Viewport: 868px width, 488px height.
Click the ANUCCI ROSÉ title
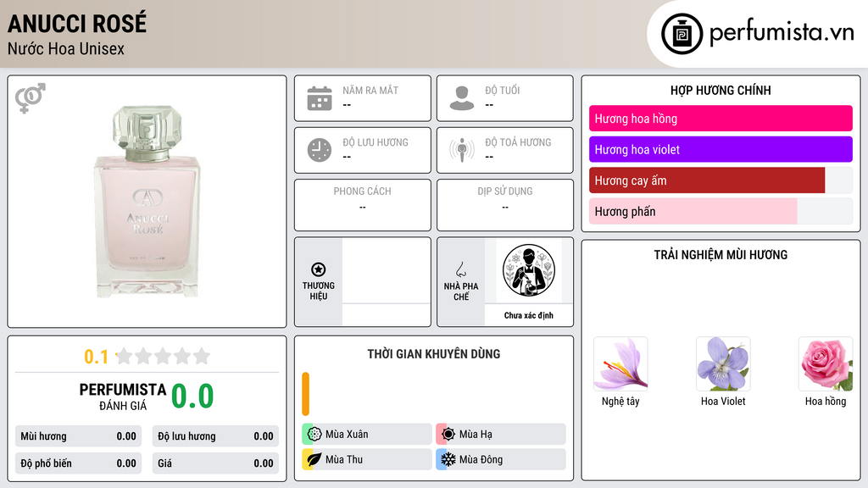(x=77, y=23)
